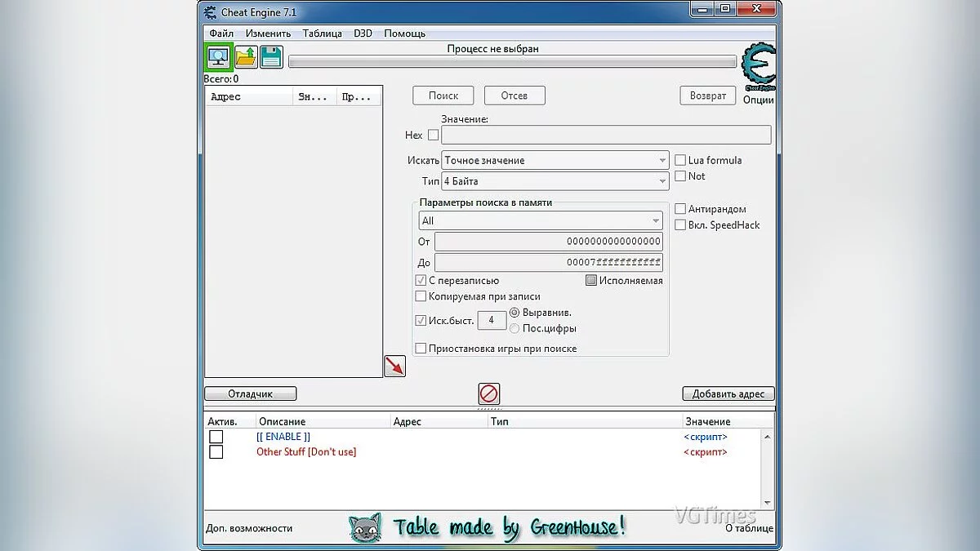
Task: Click the Добавить адрес button
Action: tap(728, 393)
